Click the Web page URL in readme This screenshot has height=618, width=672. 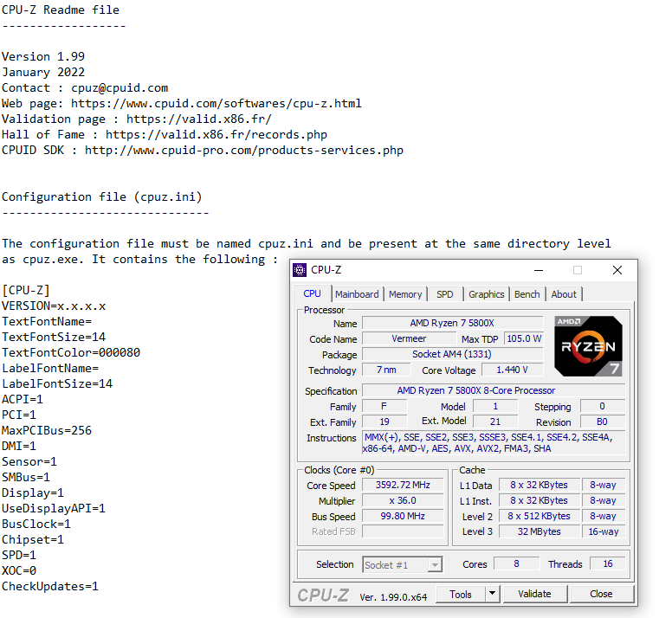click(216, 104)
